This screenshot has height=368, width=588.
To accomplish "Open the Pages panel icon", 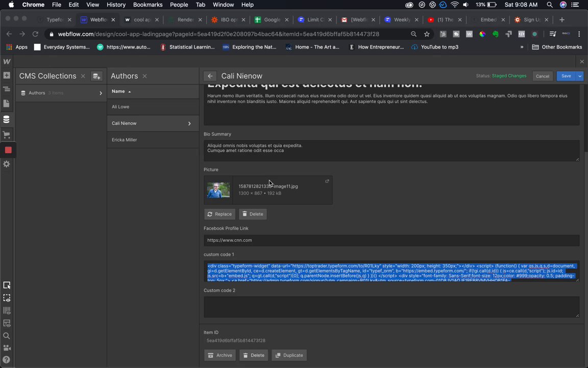I will (6, 103).
